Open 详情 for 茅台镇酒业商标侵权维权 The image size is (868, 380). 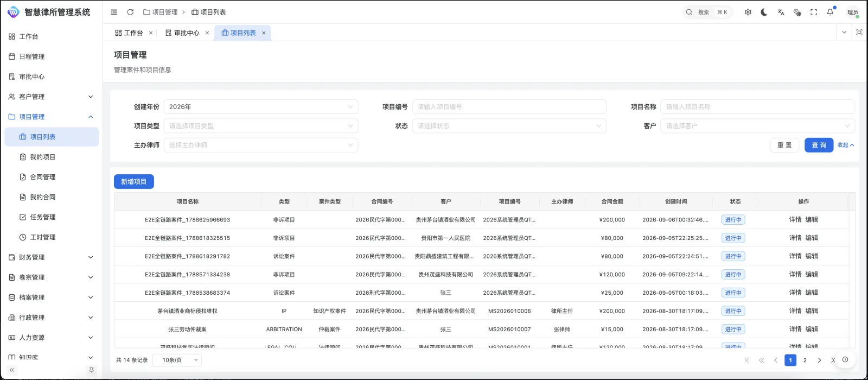click(795, 311)
